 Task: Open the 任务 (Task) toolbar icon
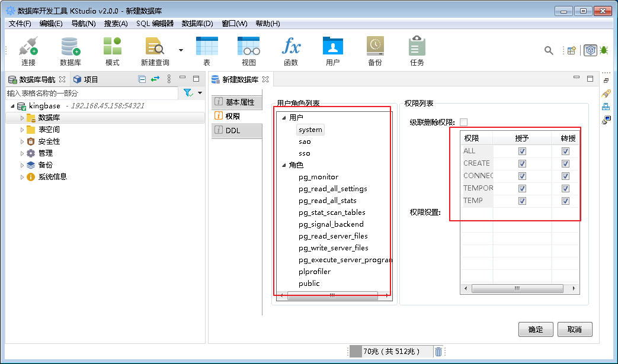coord(416,50)
